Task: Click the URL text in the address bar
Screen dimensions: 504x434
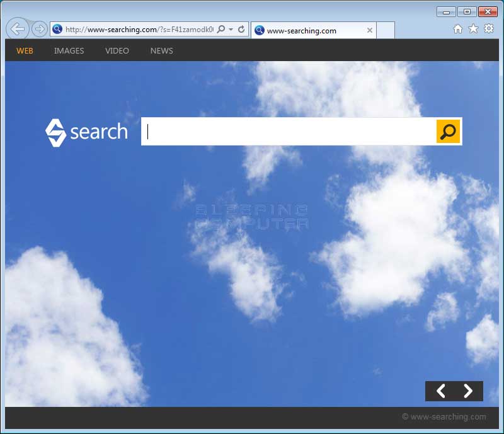Action: 139,30
